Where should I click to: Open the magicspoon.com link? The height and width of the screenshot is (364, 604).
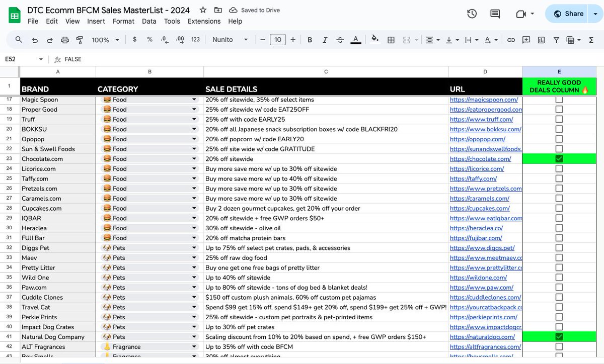[484, 100]
